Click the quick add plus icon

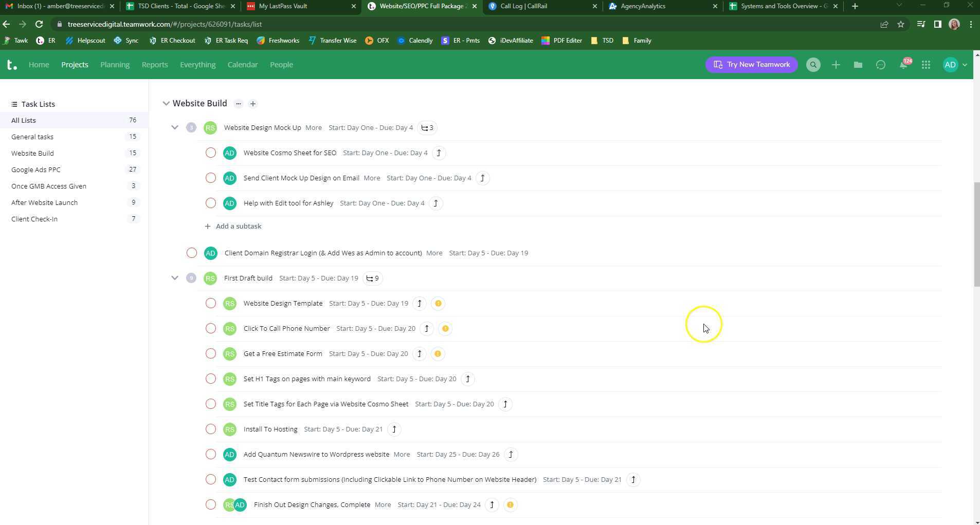coord(835,64)
